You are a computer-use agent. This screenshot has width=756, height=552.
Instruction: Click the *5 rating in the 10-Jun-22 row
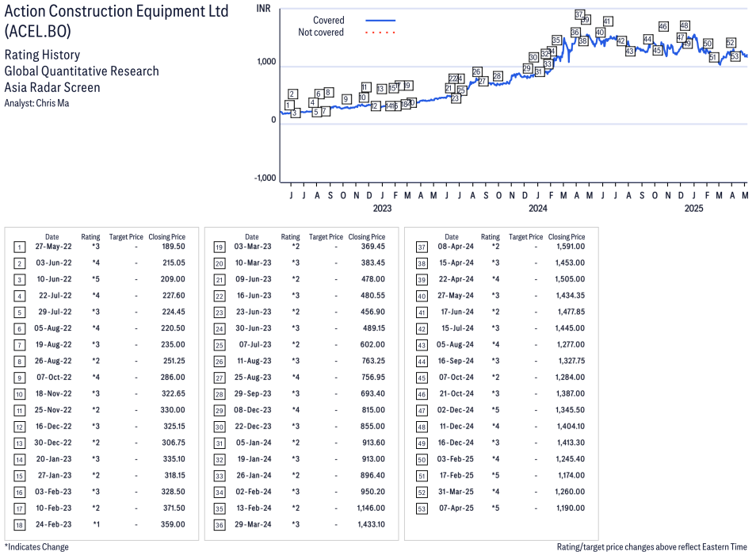96,279
